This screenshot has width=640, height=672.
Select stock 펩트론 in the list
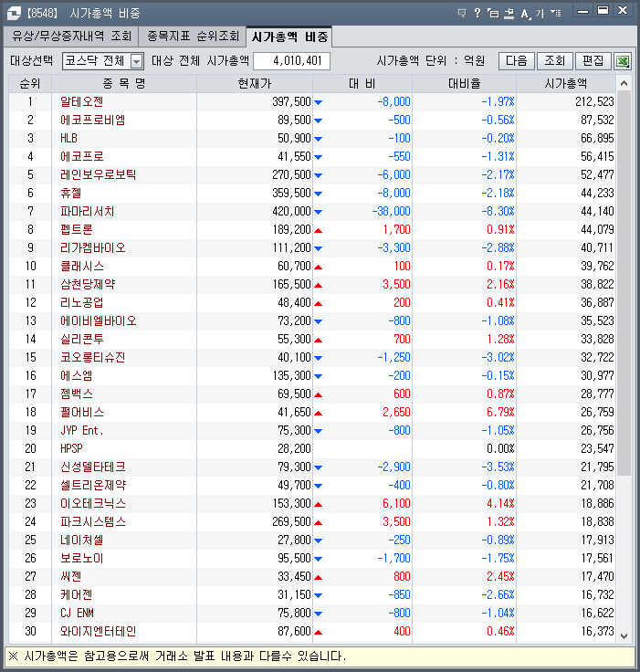[77, 230]
